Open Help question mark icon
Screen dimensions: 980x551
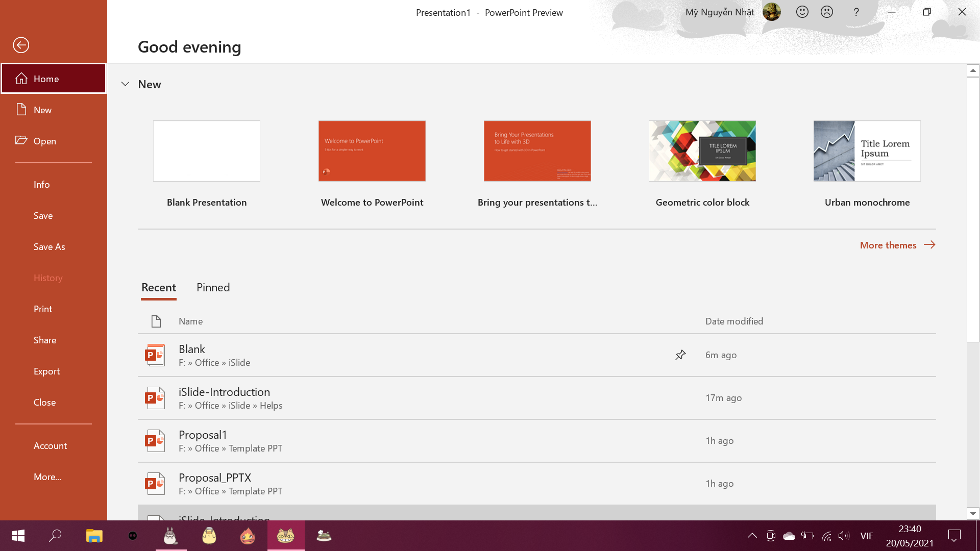tap(856, 12)
